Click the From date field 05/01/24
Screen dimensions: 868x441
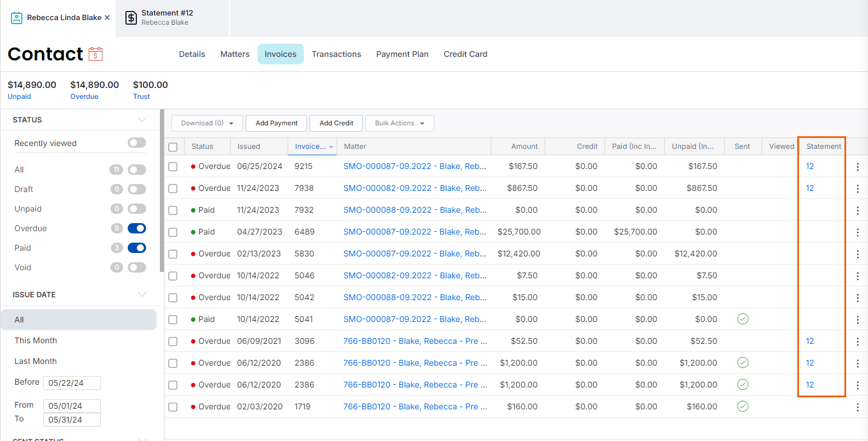[x=72, y=406]
